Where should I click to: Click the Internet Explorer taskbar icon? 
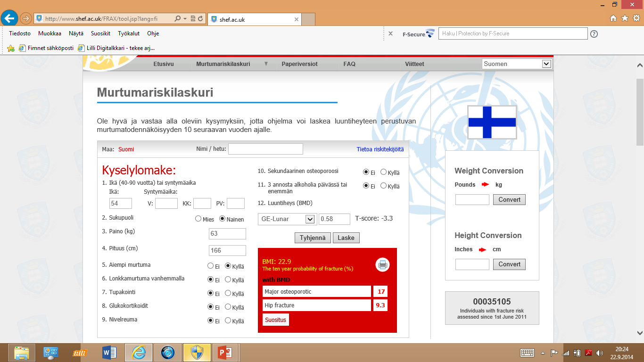(x=139, y=352)
